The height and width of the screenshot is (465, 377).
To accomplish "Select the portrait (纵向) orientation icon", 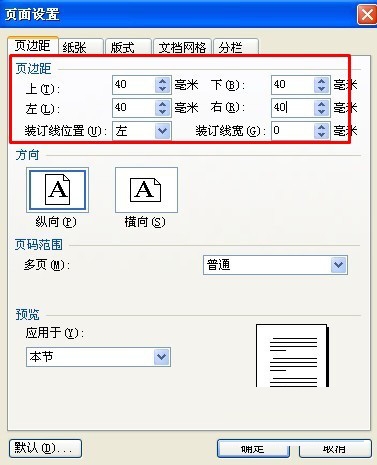I will (57, 190).
